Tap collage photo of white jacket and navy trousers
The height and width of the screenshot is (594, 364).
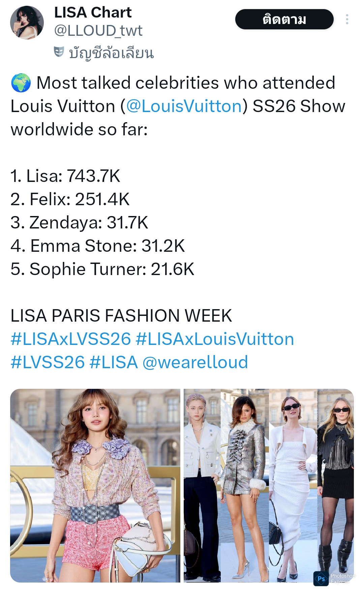pyautogui.click(x=202, y=485)
